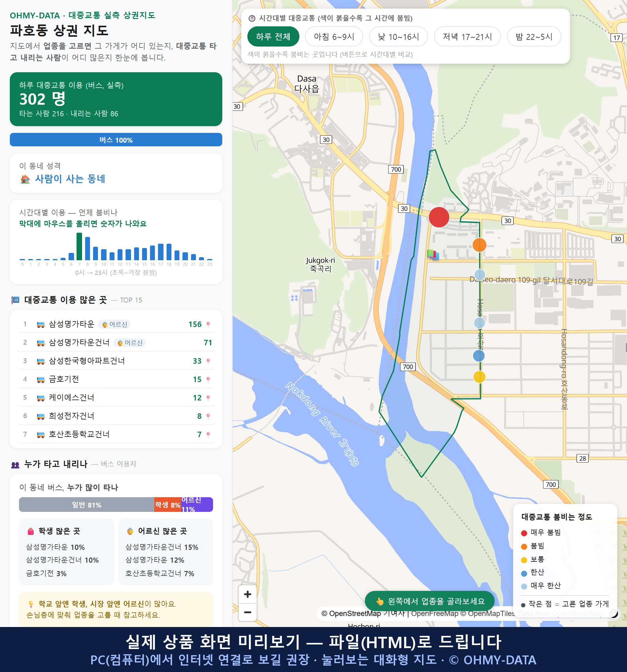627x672 pixels.
Task: Click the 302 명 daily usage card
Action: click(x=116, y=99)
